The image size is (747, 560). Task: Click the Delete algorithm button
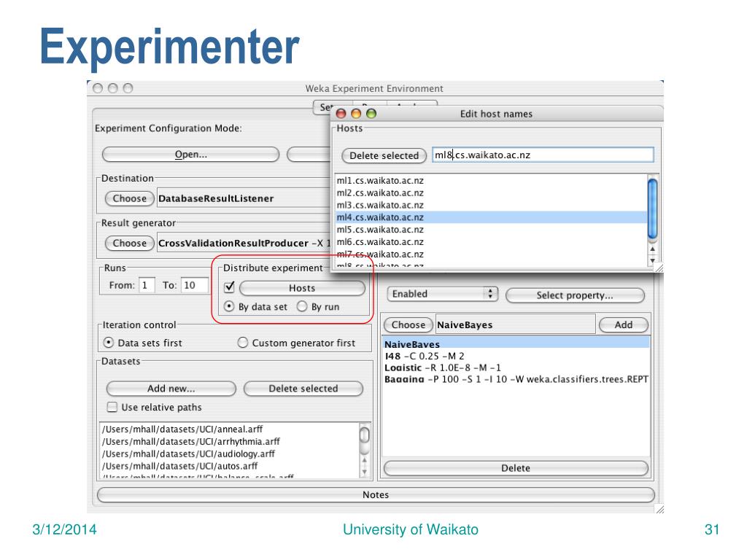click(516, 468)
